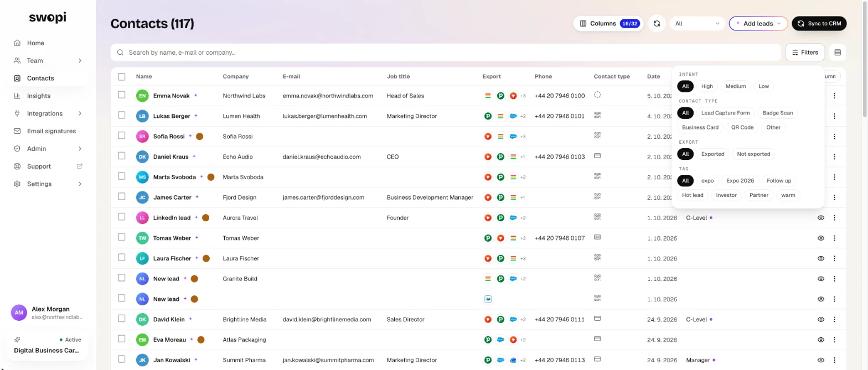Viewport: 868px width, 370px height.
Task: Filter by Lead Capture Form type
Action: click(725, 113)
